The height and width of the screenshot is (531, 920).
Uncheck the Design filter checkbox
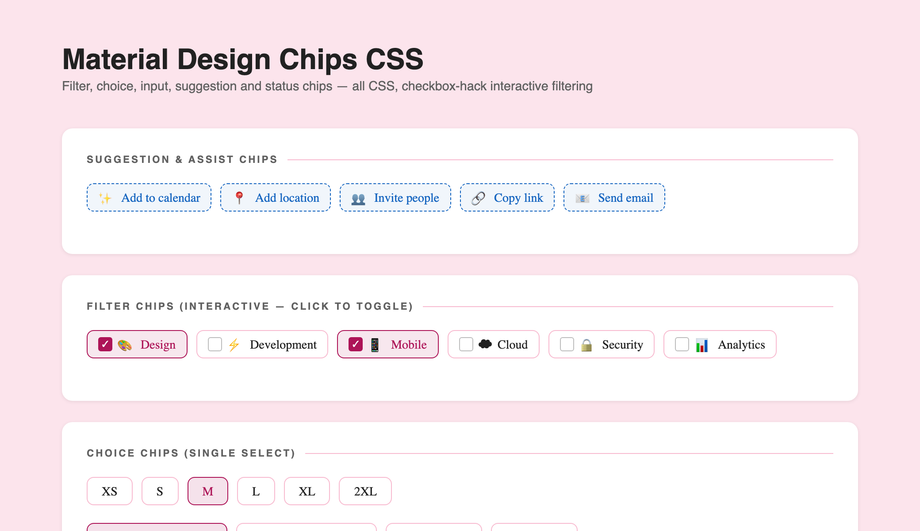[x=105, y=344]
